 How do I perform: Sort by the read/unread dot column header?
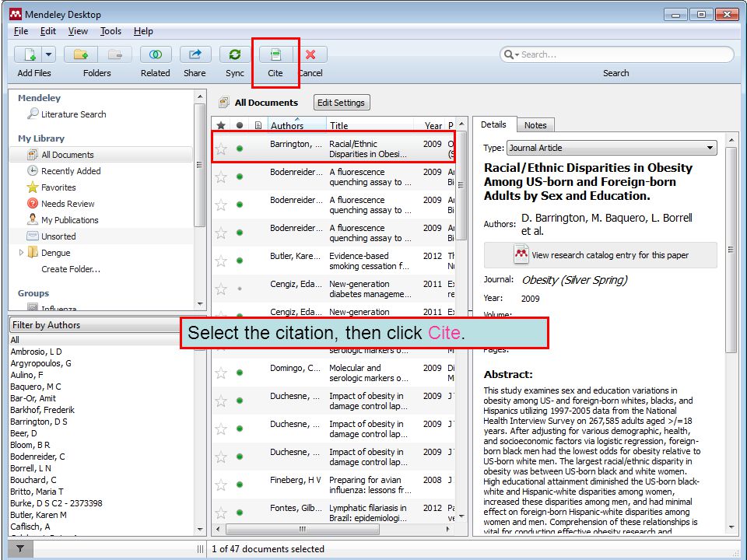click(x=240, y=125)
